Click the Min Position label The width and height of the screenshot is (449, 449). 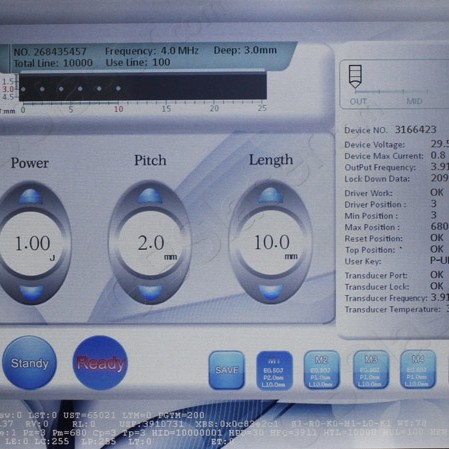pyautogui.click(x=371, y=216)
